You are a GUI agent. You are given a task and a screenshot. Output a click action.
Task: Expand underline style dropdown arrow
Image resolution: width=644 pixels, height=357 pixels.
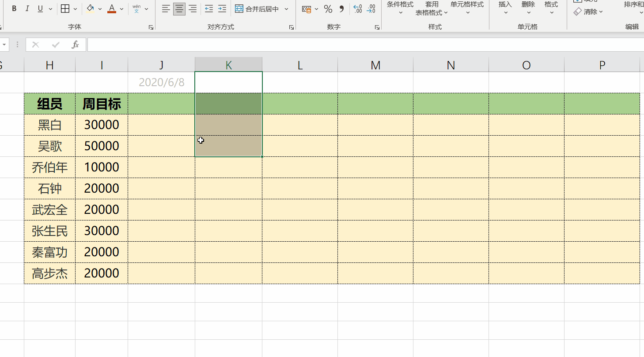pos(50,9)
